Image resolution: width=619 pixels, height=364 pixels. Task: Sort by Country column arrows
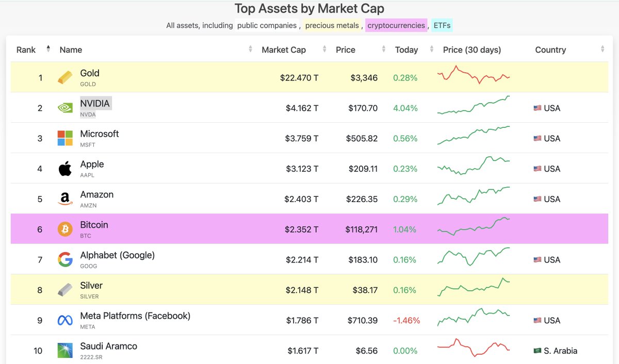tap(602, 49)
